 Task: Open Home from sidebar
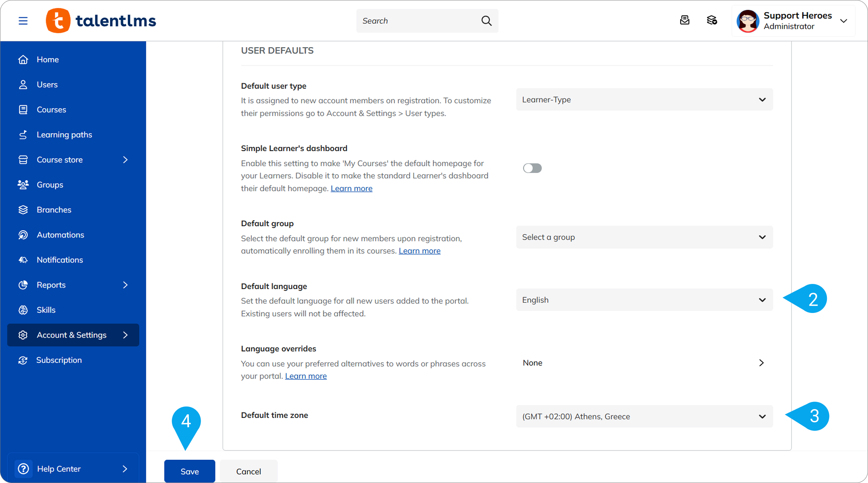coord(48,60)
